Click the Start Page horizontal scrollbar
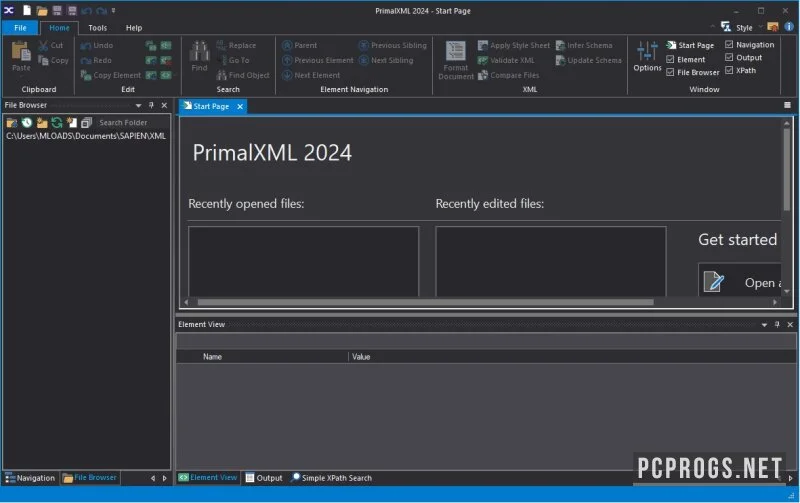The width and height of the screenshot is (800, 503). [x=426, y=302]
